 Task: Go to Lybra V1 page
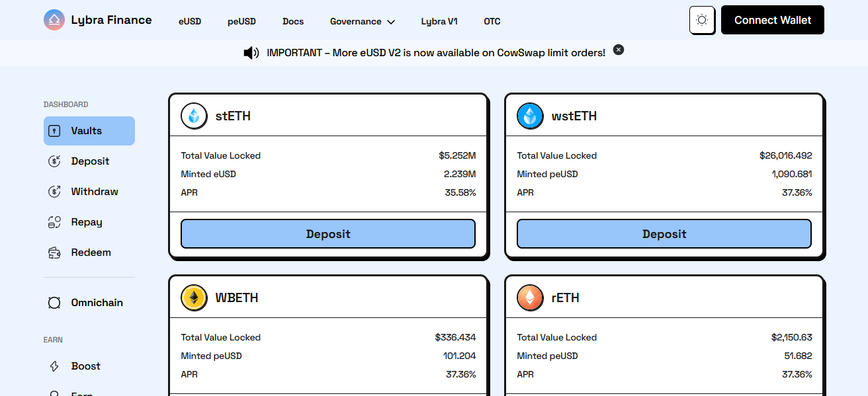(x=439, y=21)
